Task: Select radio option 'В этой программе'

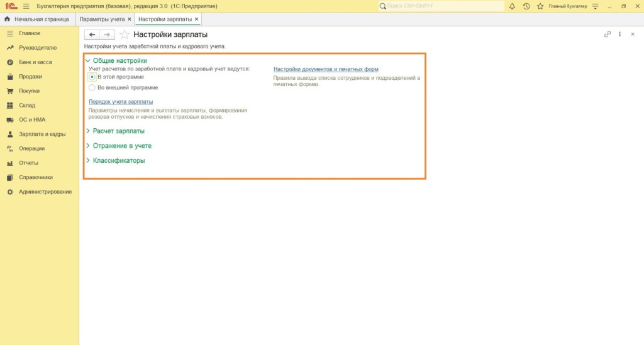Action: click(92, 77)
